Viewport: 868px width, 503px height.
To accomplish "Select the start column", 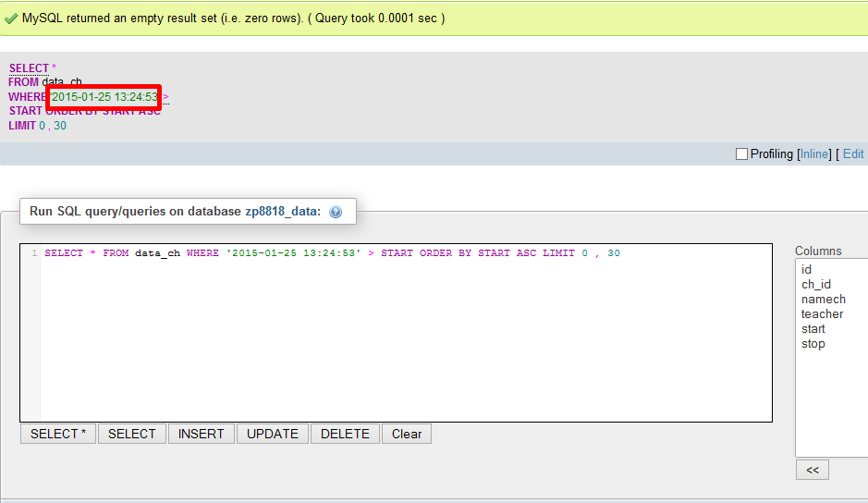I will 813,329.
